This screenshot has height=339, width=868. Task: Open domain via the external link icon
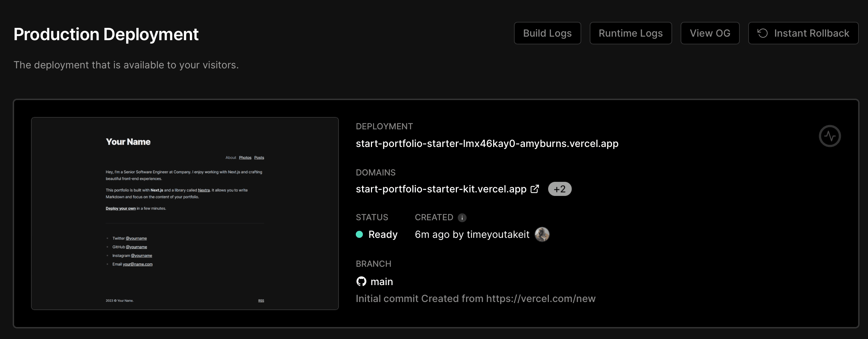534,189
